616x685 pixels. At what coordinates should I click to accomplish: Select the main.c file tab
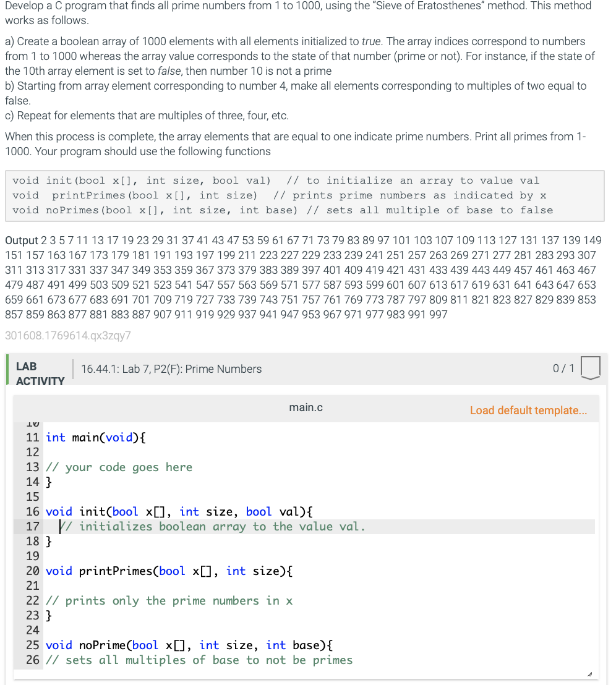(306, 407)
